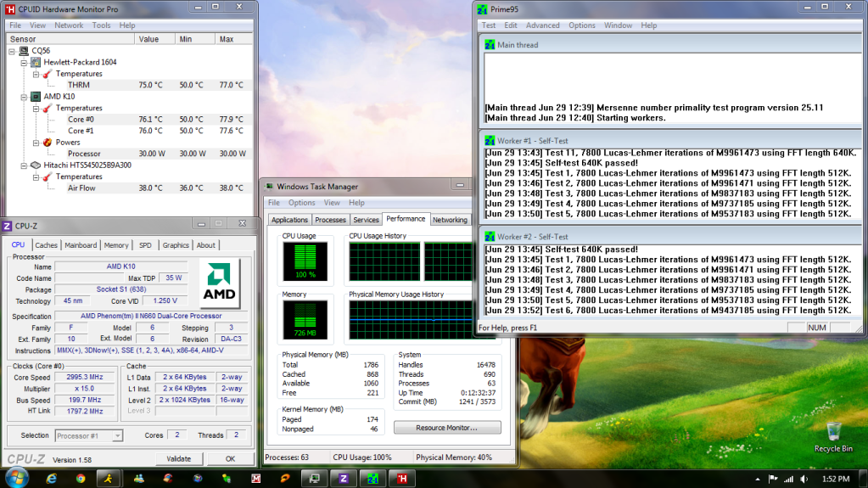Switch to CPU-Z taskbar button
The image size is (868, 488).
click(344, 479)
